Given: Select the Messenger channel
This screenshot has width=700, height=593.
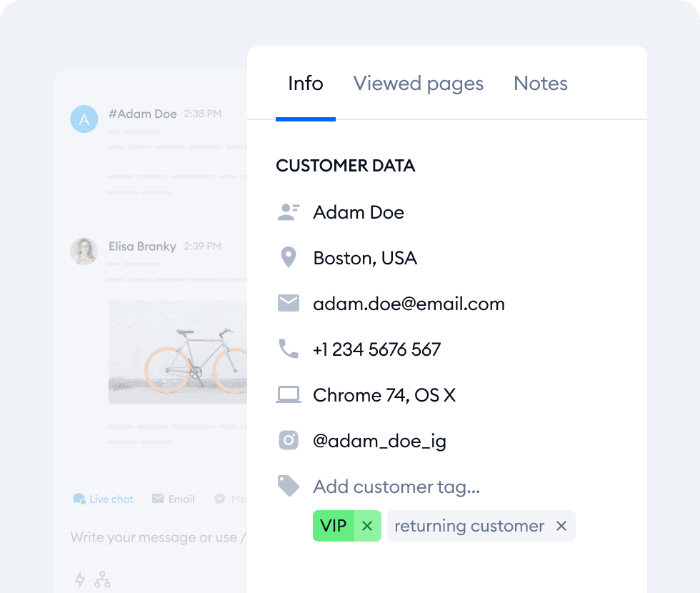Looking at the screenshot, I should pyautogui.click(x=231, y=499).
